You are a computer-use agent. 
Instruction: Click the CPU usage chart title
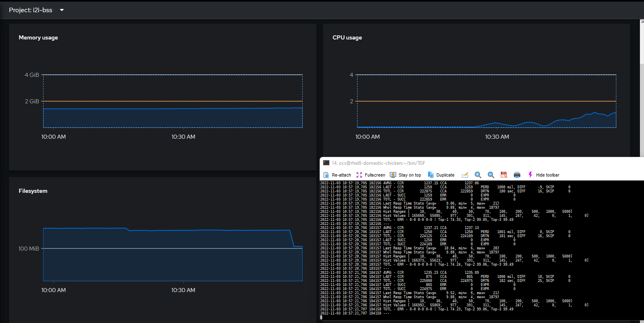pyautogui.click(x=347, y=37)
